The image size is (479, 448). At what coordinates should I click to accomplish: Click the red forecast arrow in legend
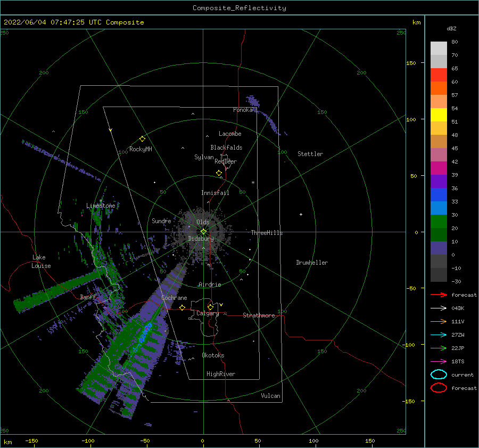(x=439, y=295)
